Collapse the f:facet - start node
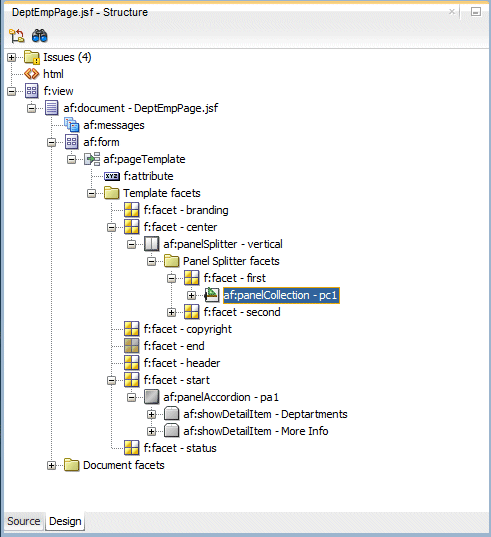491x537 pixels. coord(111,380)
